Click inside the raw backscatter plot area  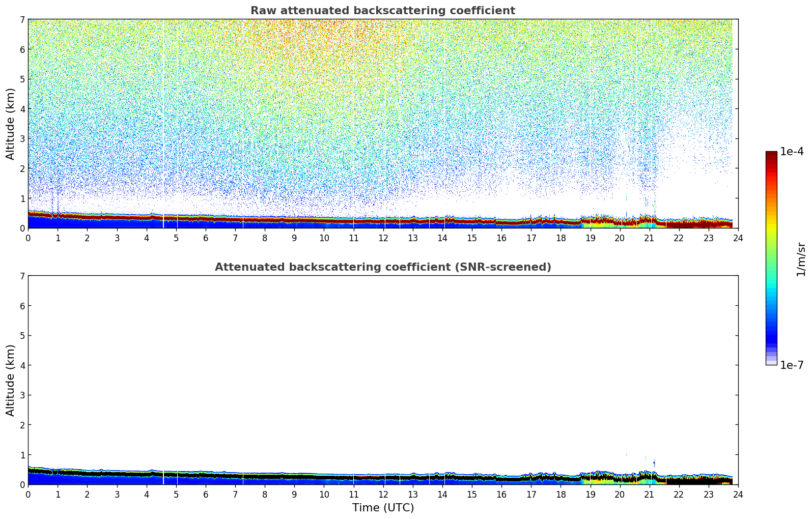383,124
